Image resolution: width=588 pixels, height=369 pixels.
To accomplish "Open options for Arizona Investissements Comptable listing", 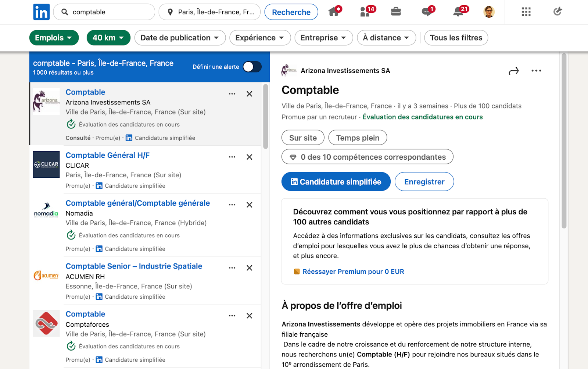I will [x=232, y=94].
